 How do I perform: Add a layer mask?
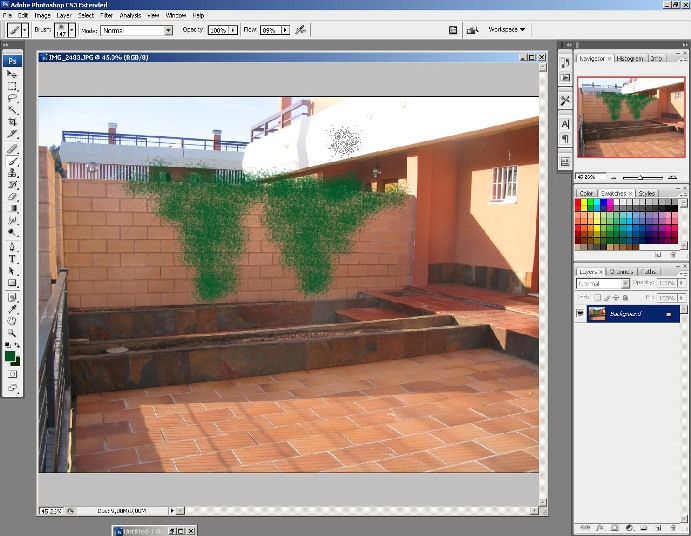pyautogui.click(x=615, y=527)
